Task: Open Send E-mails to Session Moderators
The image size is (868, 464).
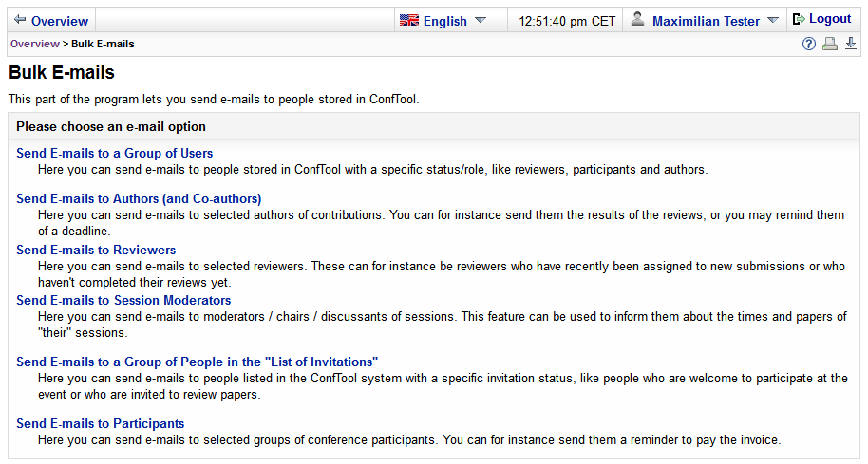Action: [123, 300]
